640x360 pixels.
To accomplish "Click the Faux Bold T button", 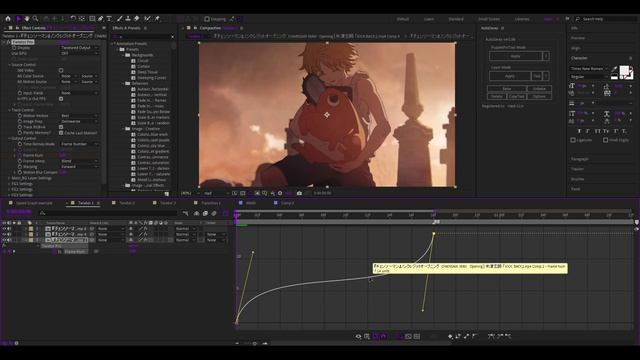I will [x=579, y=131].
